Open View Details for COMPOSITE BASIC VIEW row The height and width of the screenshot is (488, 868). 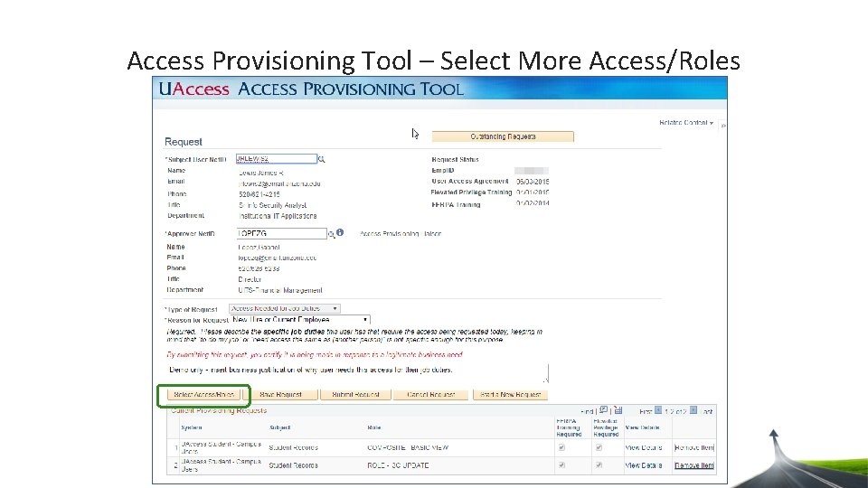pyautogui.click(x=643, y=447)
